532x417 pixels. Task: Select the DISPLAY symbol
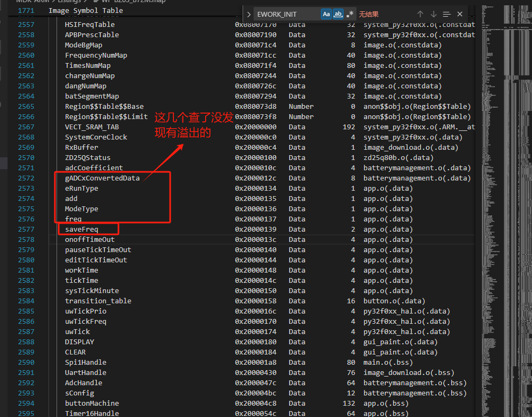point(79,342)
